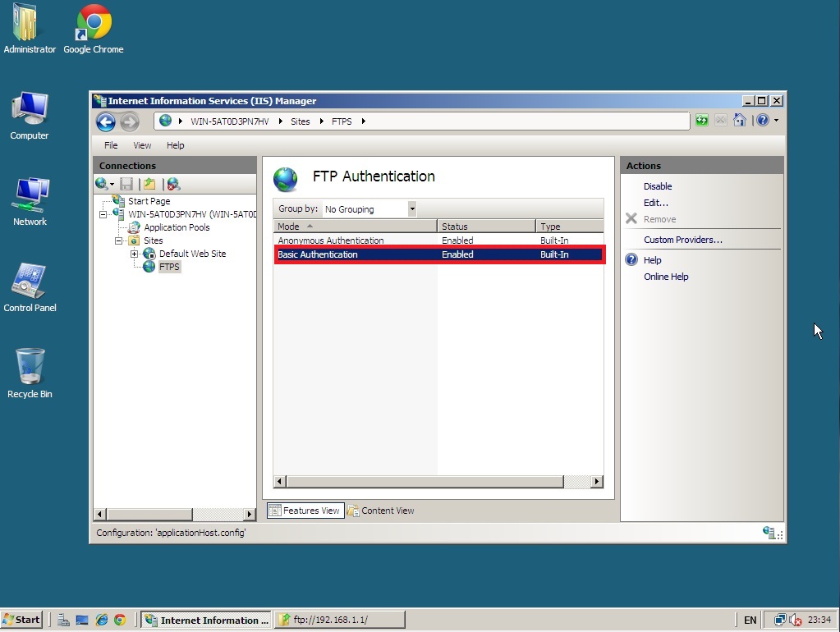Collapse the WIN-5AT0D3PN7HV server node

point(103,214)
